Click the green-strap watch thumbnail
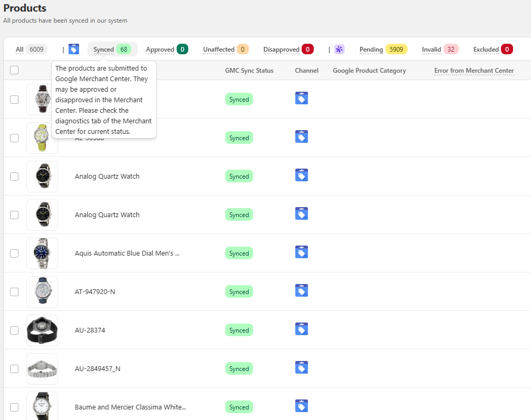 click(42, 138)
